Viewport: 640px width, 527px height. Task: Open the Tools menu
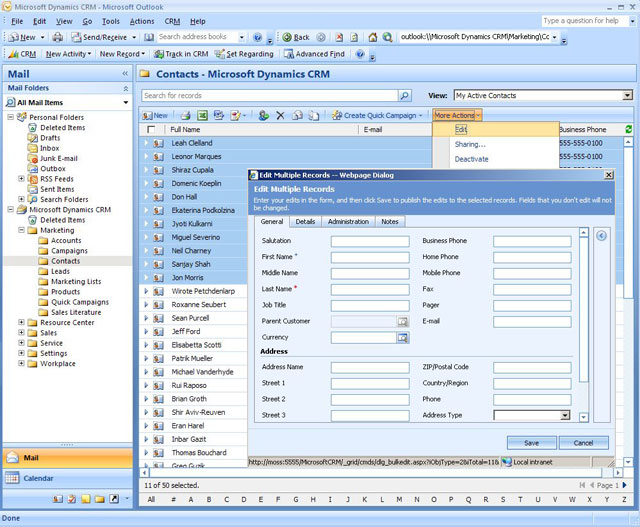(x=111, y=21)
